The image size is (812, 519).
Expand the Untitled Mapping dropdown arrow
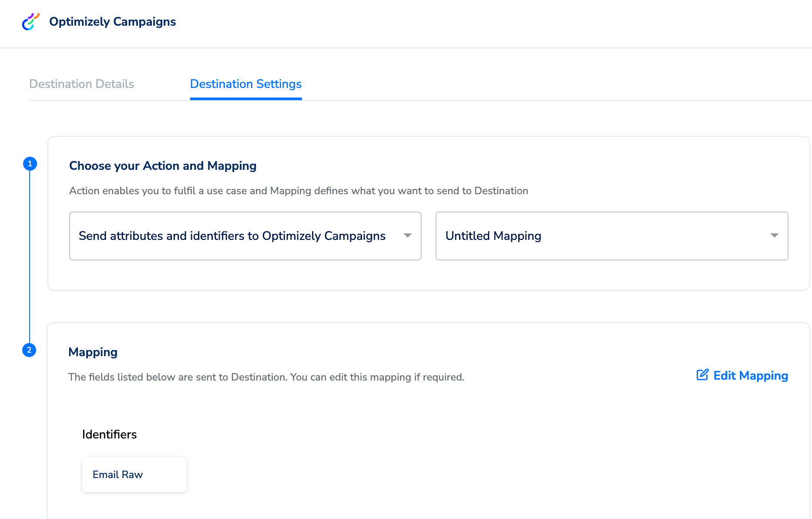(774, 236)
